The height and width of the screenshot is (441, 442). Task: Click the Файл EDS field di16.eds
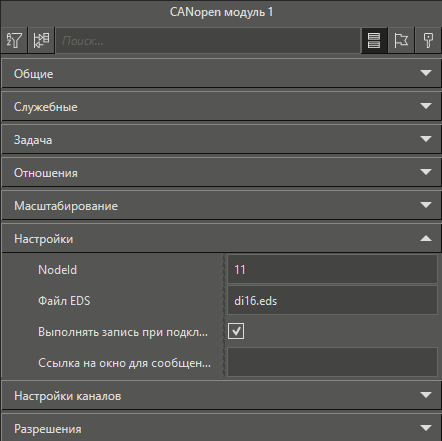pyautogui.click(x=332, y=300)
